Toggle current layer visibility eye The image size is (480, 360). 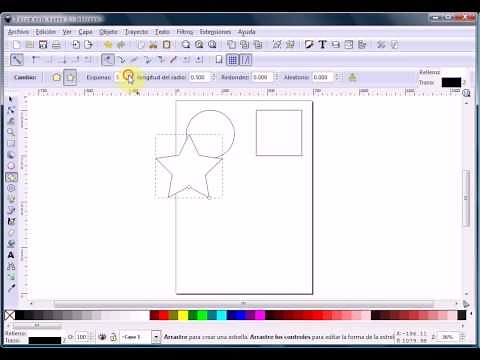coord(102,337)
